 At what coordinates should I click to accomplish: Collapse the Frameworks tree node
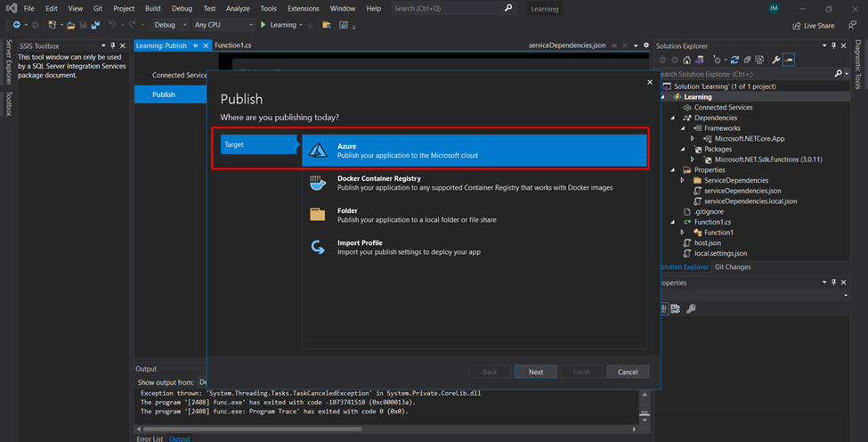(x=683, y=128)
